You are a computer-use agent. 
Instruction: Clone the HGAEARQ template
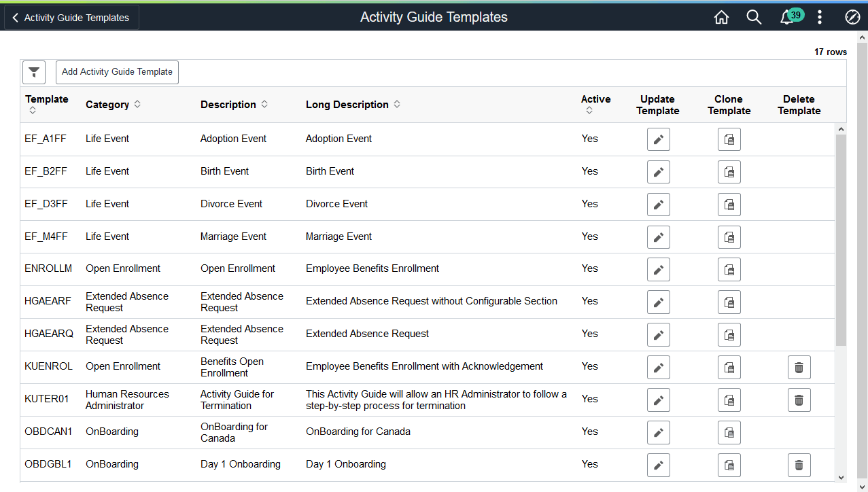729,335
